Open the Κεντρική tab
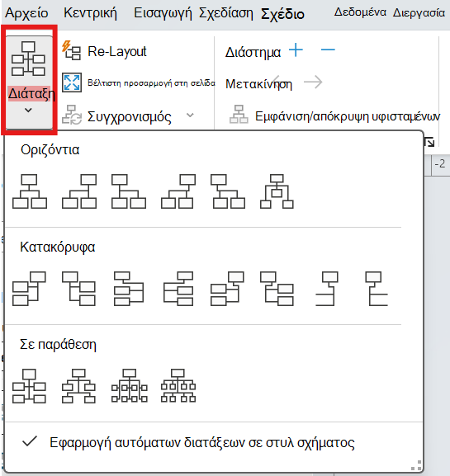 pos(90,13)
